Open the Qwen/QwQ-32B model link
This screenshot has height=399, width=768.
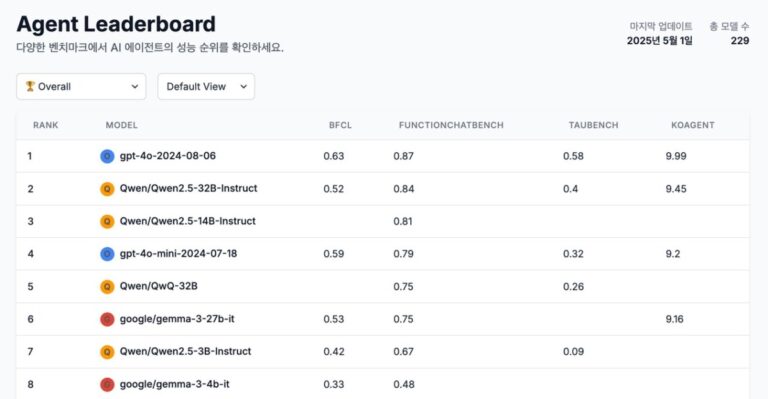[159, 286]
